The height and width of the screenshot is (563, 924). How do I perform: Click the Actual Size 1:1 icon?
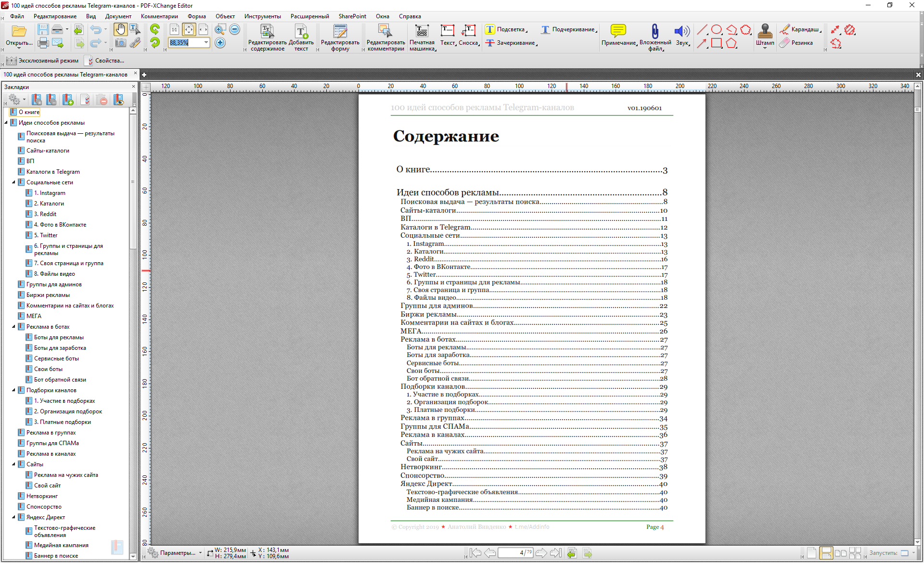(x=174, y=30)
